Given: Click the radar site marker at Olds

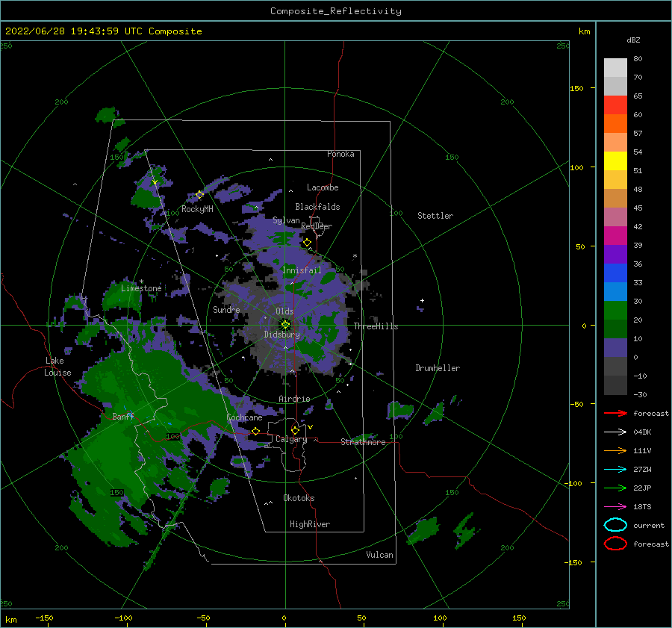Looking at the screenshot, I should pos(285,325).
